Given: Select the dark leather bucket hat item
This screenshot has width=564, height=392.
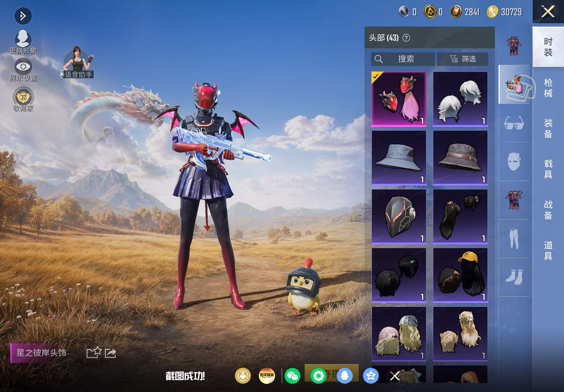Looking at the screenshot, I should point(460,158).
